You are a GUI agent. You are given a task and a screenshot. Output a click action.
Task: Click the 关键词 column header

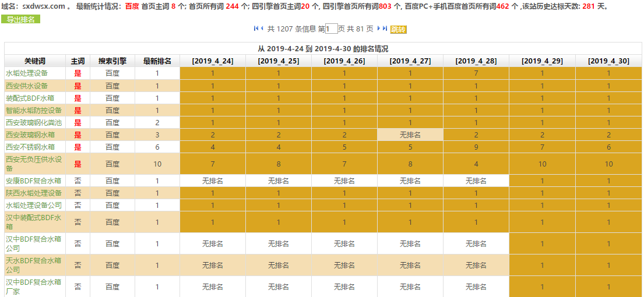(x=35, y=61)
